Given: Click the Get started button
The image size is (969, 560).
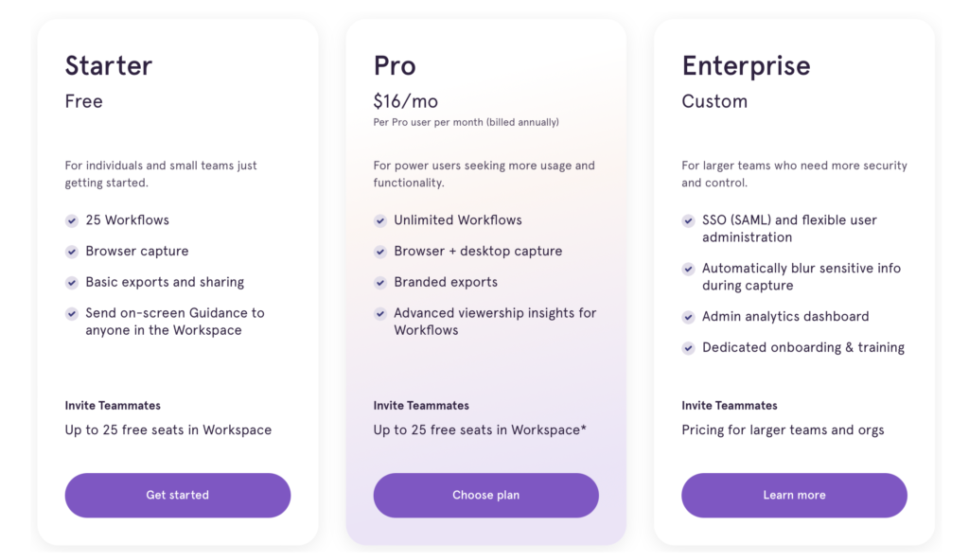Looking at the screenshot, I should [177, 495].
